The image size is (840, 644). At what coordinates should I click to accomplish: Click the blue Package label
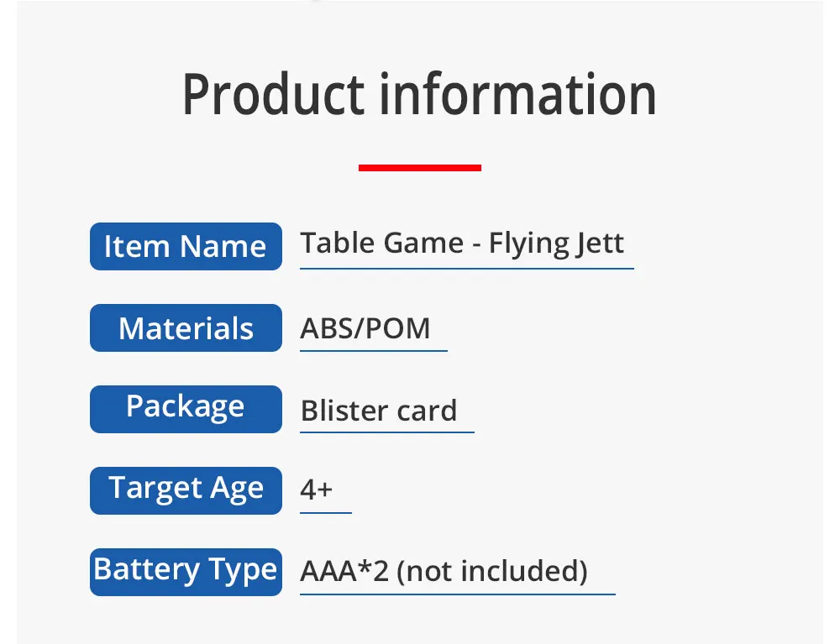click(186, 409)
